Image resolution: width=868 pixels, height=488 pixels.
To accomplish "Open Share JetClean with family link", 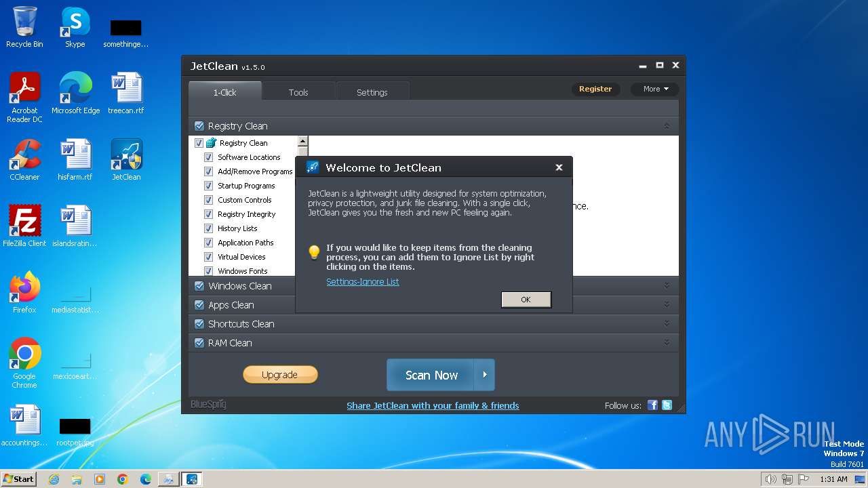I will [x=433, y=405].
